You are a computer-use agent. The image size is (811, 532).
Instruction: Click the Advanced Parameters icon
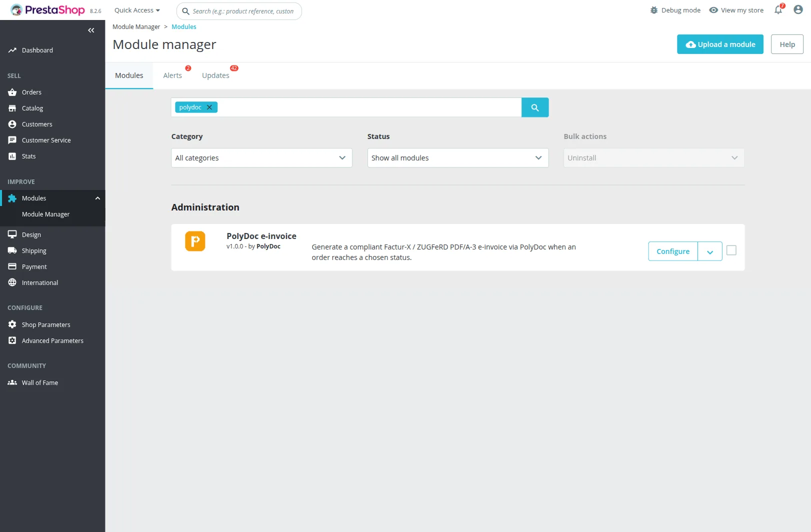click(12, 340)
